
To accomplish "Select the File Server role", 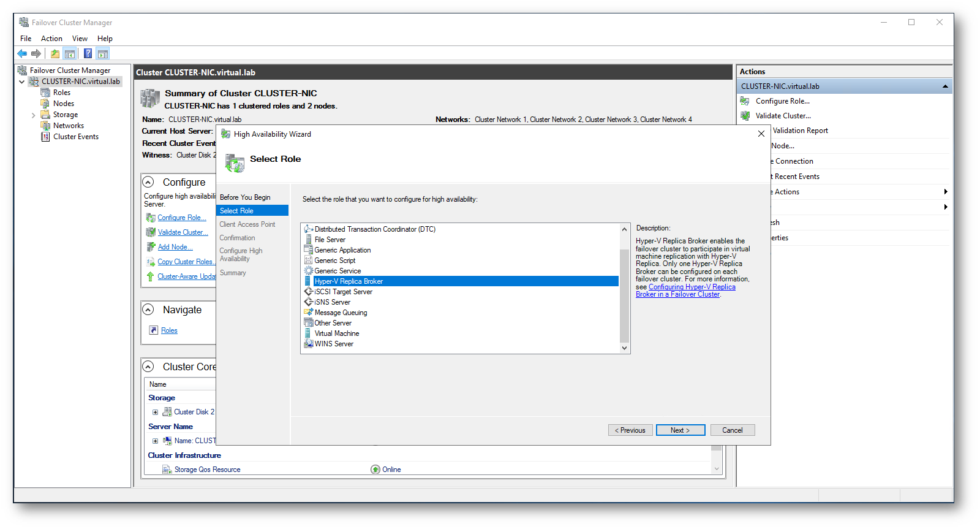I will (x=330, y=240).
